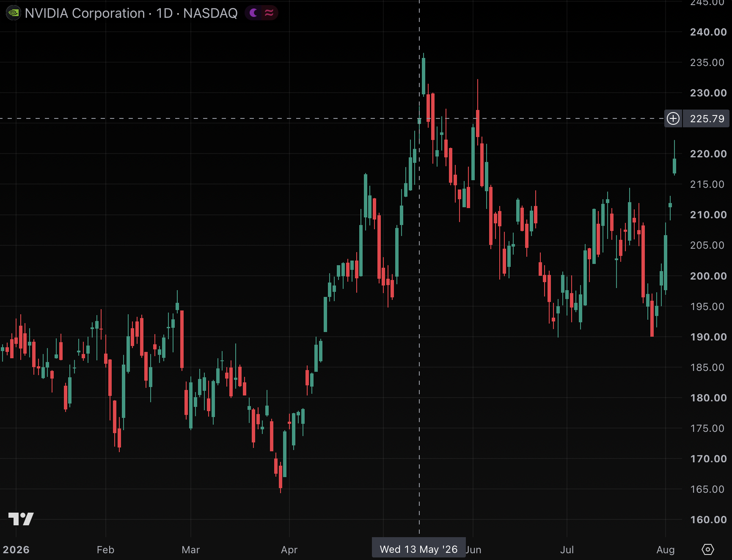The image size is (732, 560).
Task: Click the 200.00 price axis label
Action: pyautogui.click(x=708, y=276)
